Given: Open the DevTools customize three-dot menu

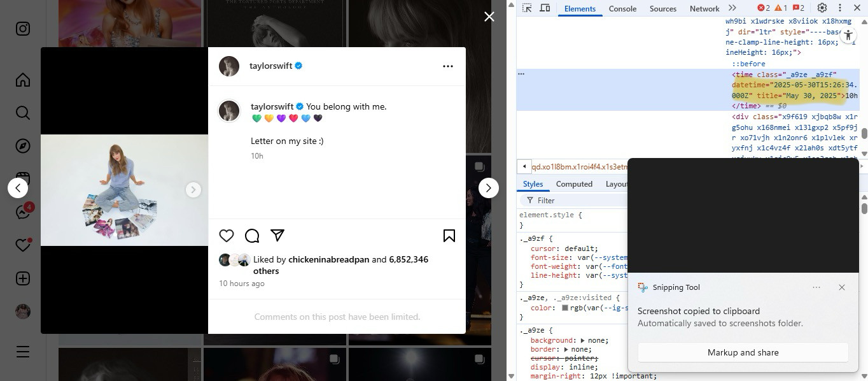Looking at the screenshot, I should [x=840, y=8].
